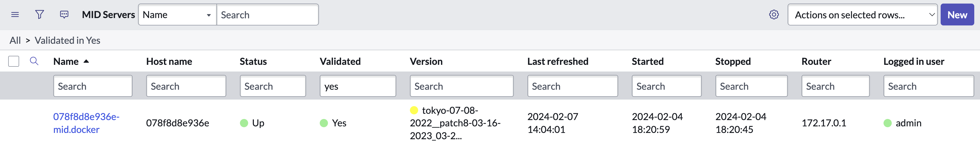Screen dimensions: 980x157
Task: Open the list controls hamburger menu
Action: 15,15
